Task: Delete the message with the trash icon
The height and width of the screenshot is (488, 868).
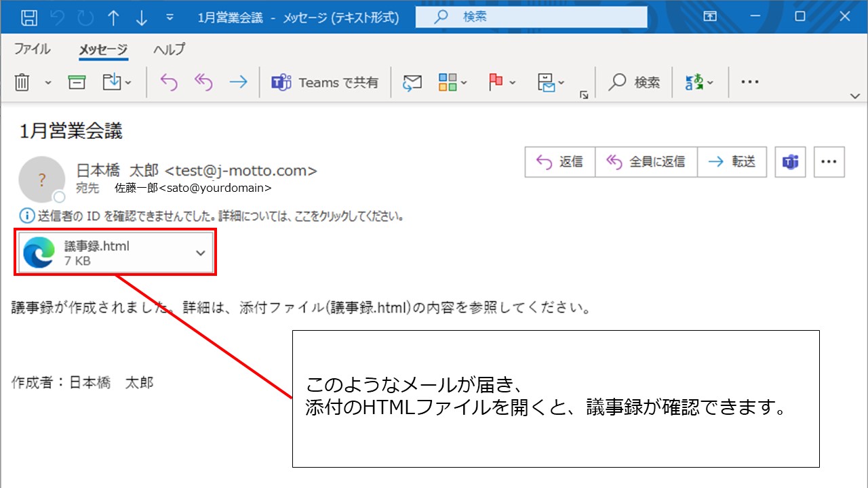Action: coord(22,83)
